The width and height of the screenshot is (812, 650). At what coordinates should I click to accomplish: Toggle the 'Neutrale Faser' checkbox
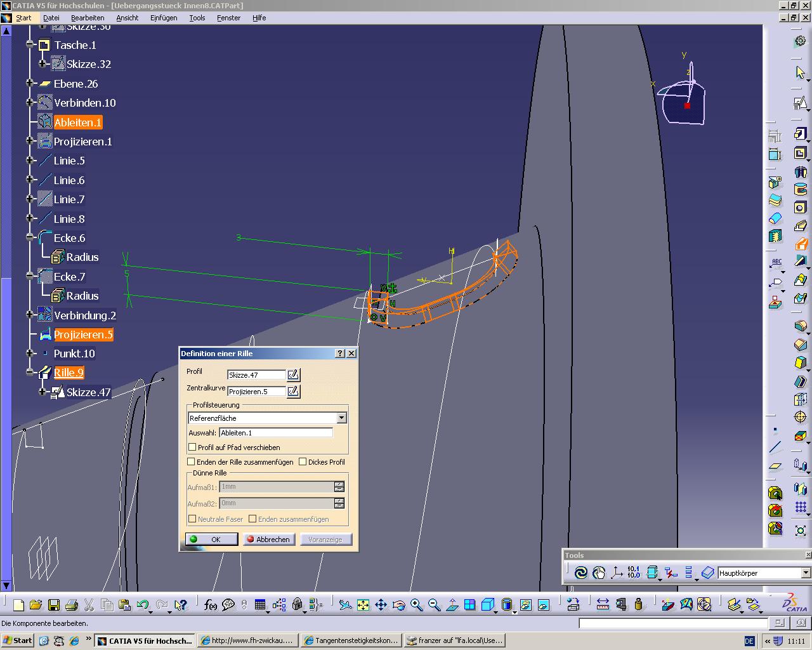pos(192,519)
